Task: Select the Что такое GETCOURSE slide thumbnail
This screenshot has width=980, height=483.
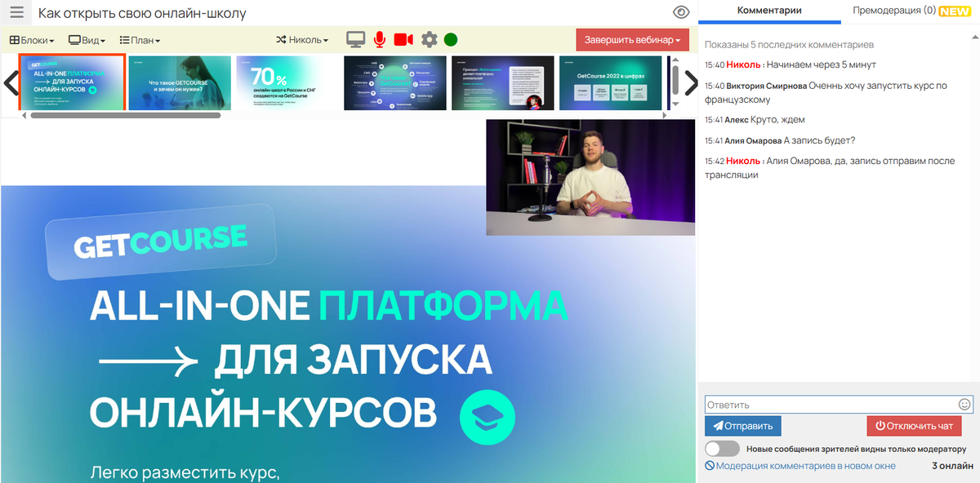Action: tap(180, 82)
